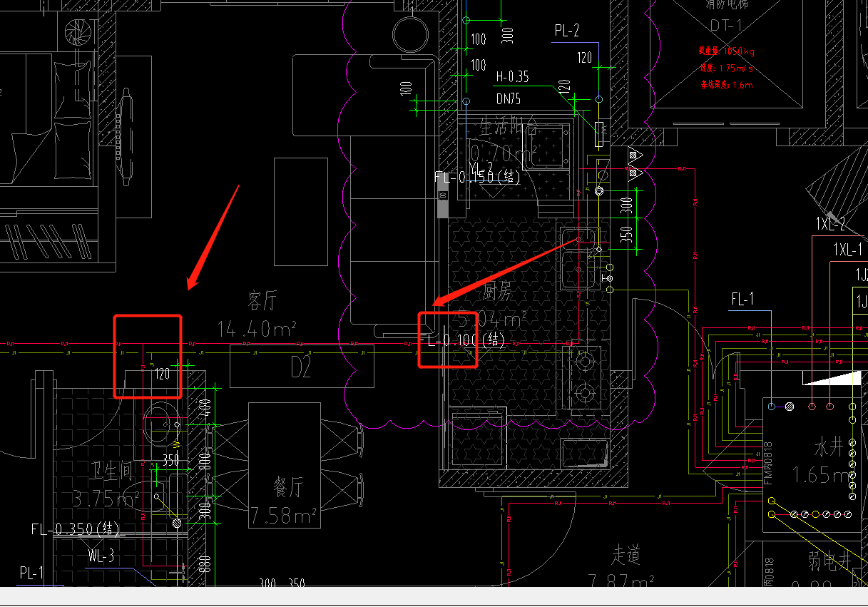Viewport: 868px width, 607px height.
Task: Click the 餐厅 room label
Action: point(288,488)
